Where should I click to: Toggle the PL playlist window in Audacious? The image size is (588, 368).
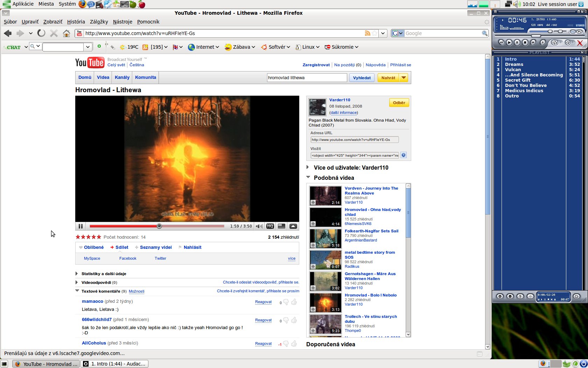point(580,32)
